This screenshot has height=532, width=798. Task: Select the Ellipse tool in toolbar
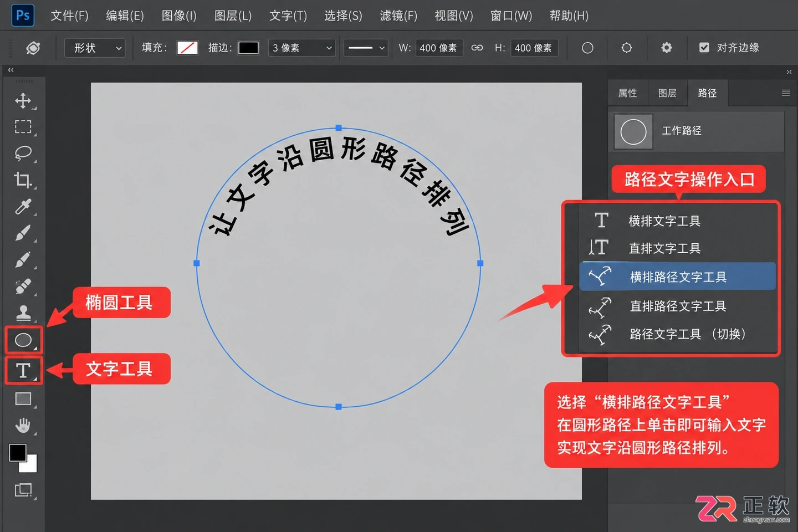pos(23,340)
